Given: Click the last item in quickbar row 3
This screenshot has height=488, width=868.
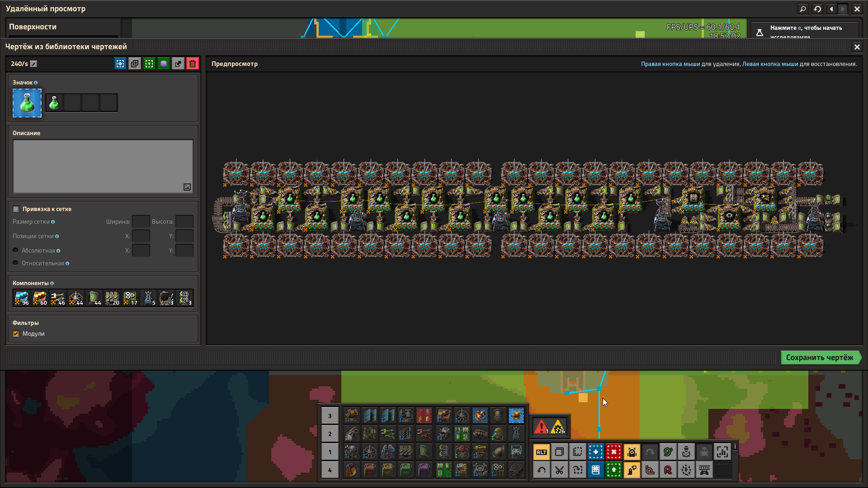Looking at the screenshot, I should pos(516,416).
